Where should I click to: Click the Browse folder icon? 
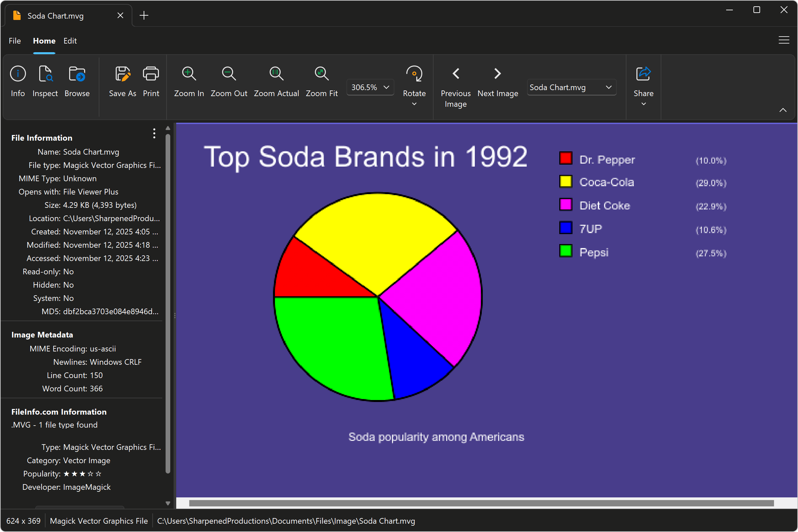pyautogui.click(x=77, y=73)
